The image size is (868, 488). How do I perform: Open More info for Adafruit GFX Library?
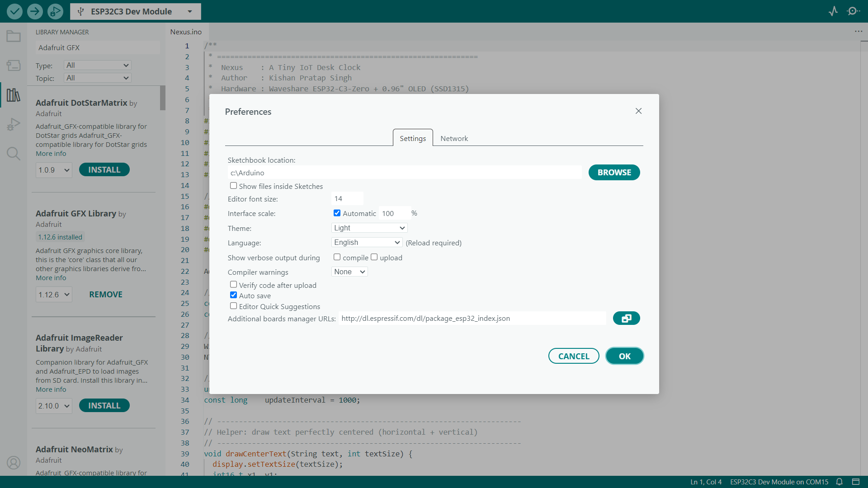coord(51,278)
